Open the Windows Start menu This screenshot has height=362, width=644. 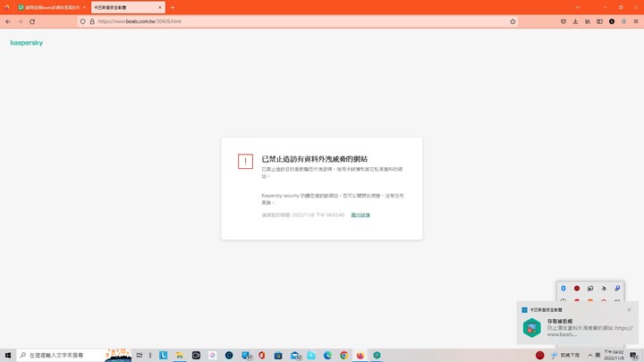tap(8, 355)
